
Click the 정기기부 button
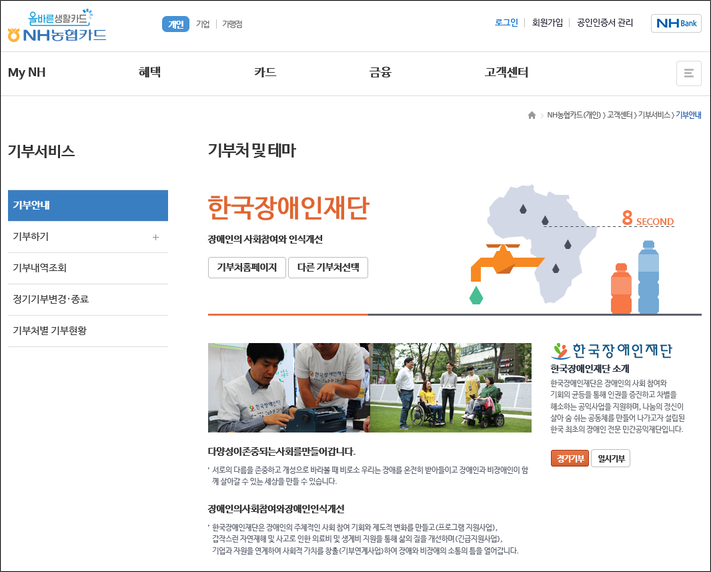click(570, 459)
